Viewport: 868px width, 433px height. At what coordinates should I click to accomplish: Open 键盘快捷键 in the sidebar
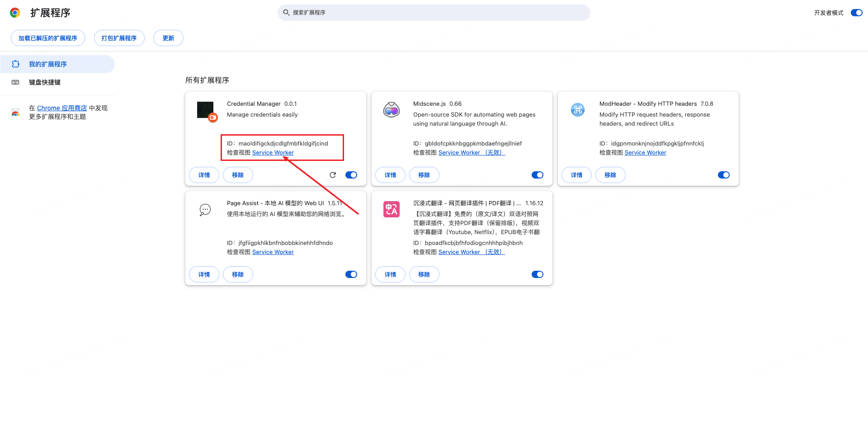point(58,82)
